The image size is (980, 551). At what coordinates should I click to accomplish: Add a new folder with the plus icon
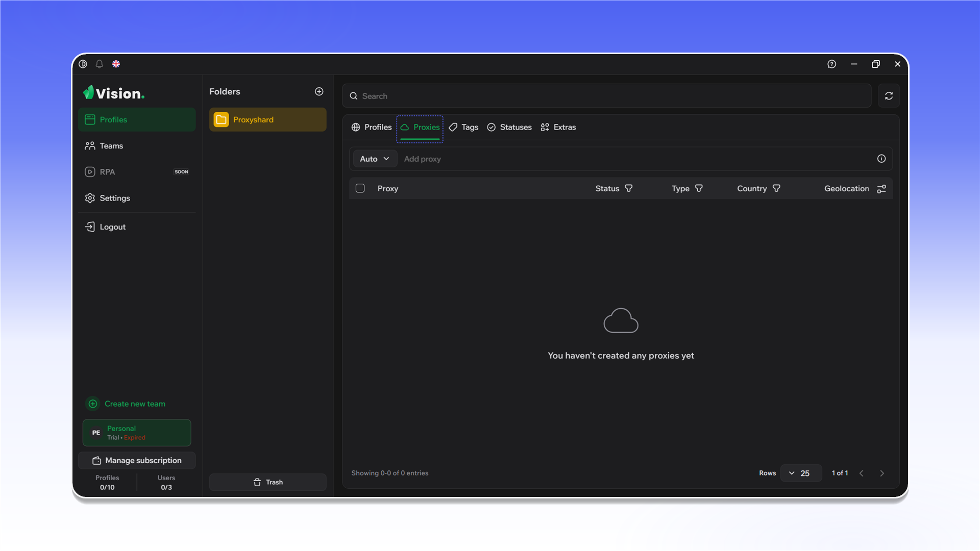[319, 91]
